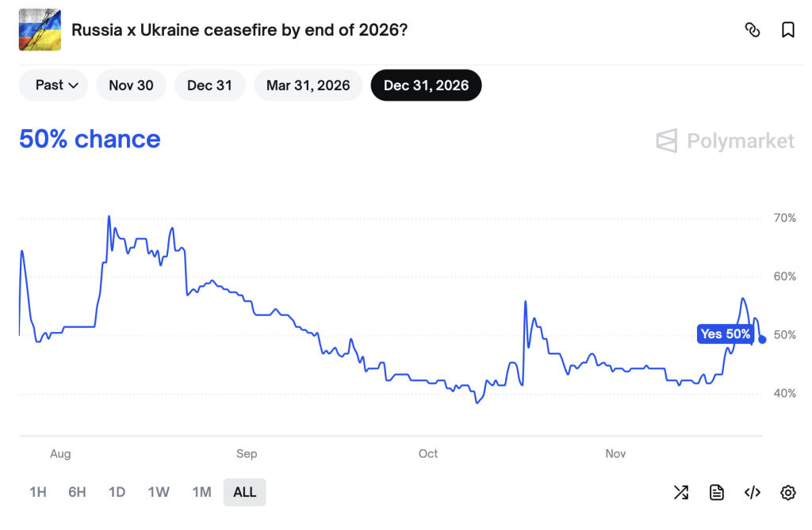Viewport: 812px width, 530px height.
Task: Click the Yes 50% price marker on chart
Action: 726,334
